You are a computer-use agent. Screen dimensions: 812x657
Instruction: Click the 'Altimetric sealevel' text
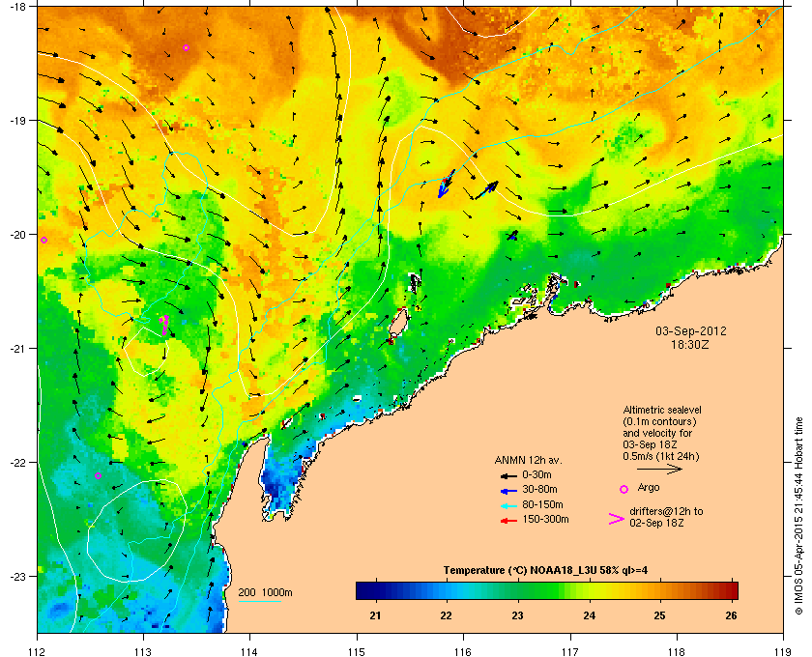[662, 410]
